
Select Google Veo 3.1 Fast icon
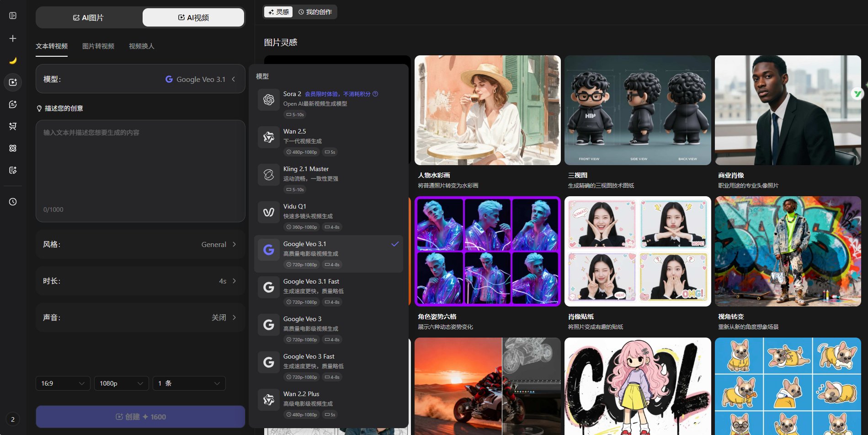(x=269, y=287)
